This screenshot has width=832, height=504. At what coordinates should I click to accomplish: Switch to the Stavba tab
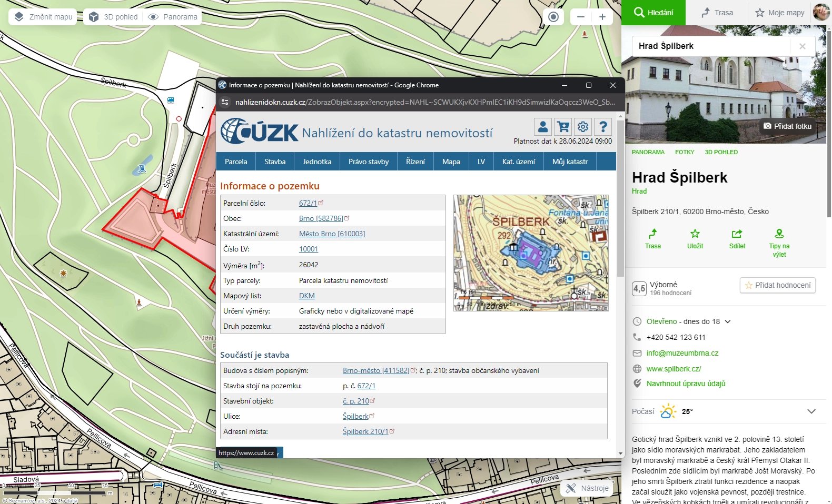275,162
